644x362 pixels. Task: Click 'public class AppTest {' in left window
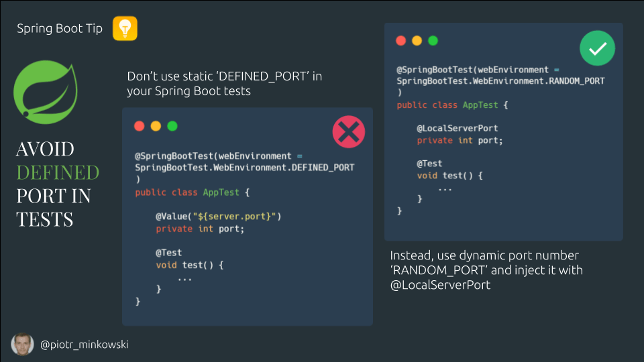point(193,192)
